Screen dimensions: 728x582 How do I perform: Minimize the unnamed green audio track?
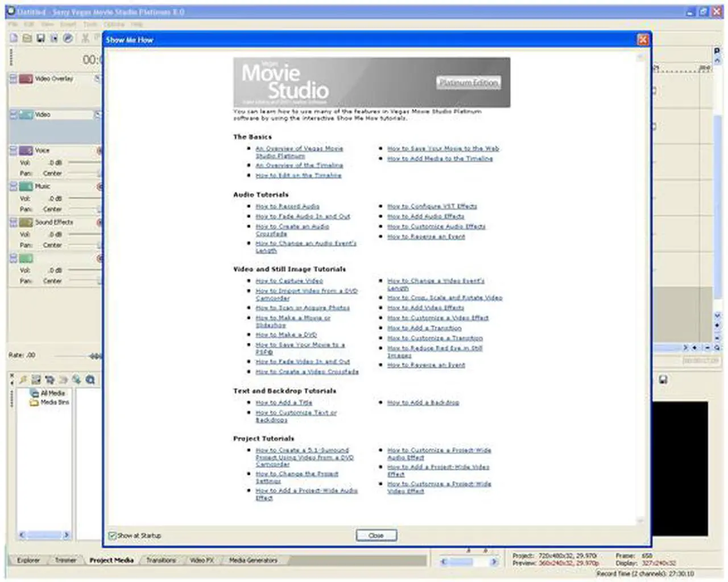pos(13,259)
